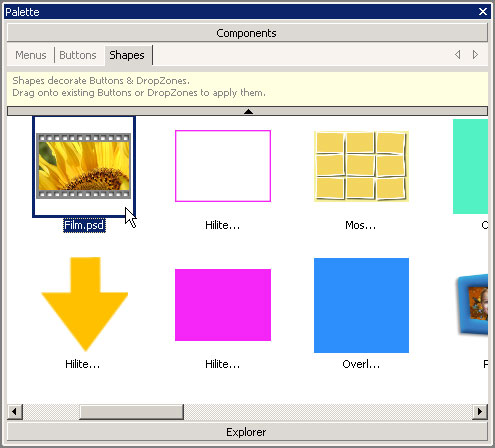Select the blue photo frame shape

coord(472,304)
